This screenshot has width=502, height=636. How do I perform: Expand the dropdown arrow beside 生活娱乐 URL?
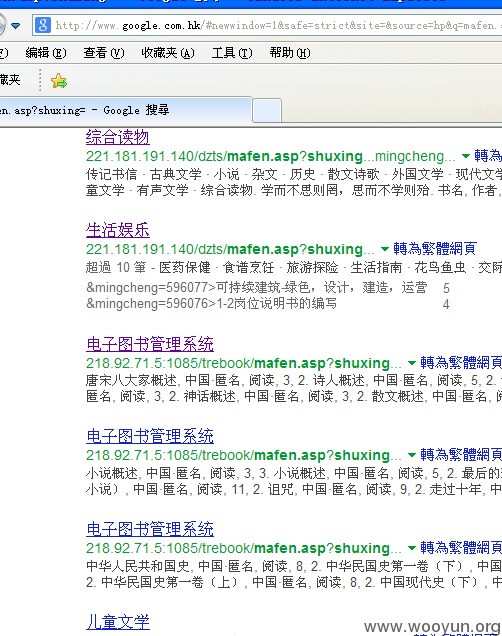(x=384, y=249)
